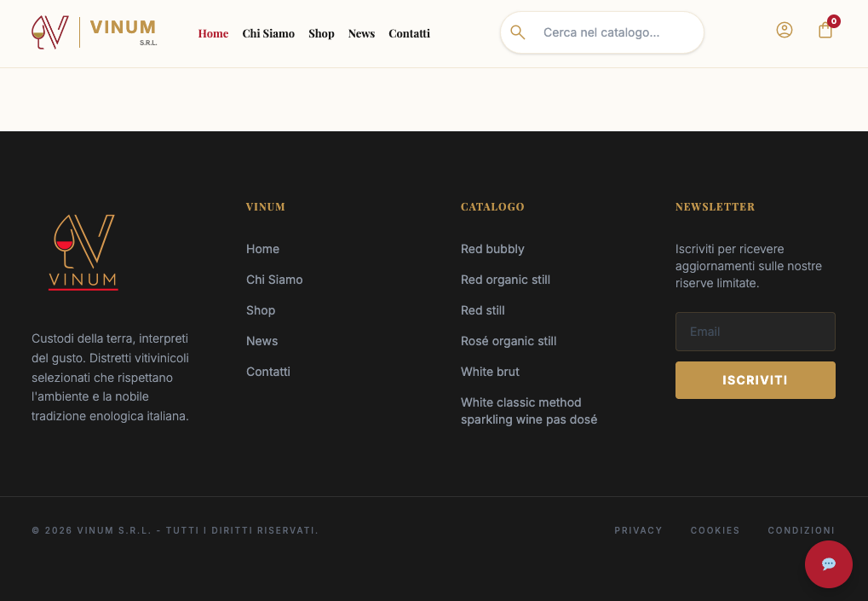Open Contatti in the header menu
Screen dimensions: 868x601
(409, 33)
